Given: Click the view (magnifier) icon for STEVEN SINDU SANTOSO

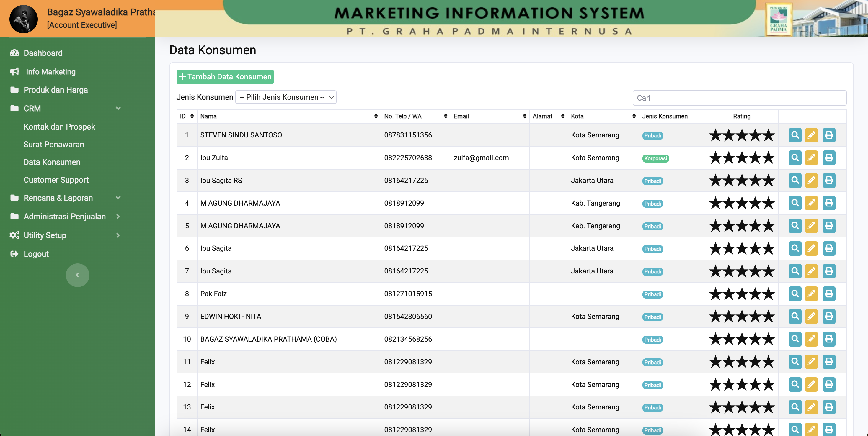Looking at the screenshot, I should click(x=794, y=135).
